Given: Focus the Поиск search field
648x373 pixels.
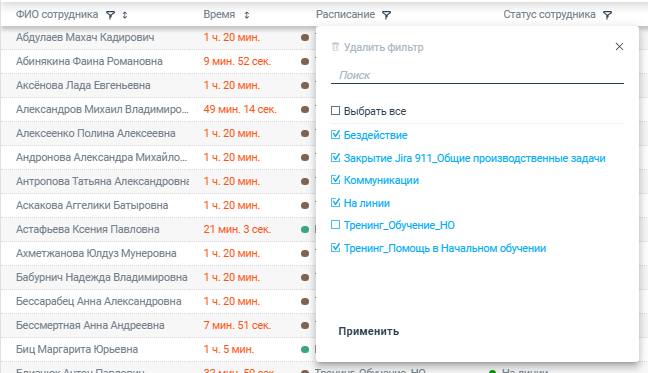Looking at the screenshot, I should [477, 75].
